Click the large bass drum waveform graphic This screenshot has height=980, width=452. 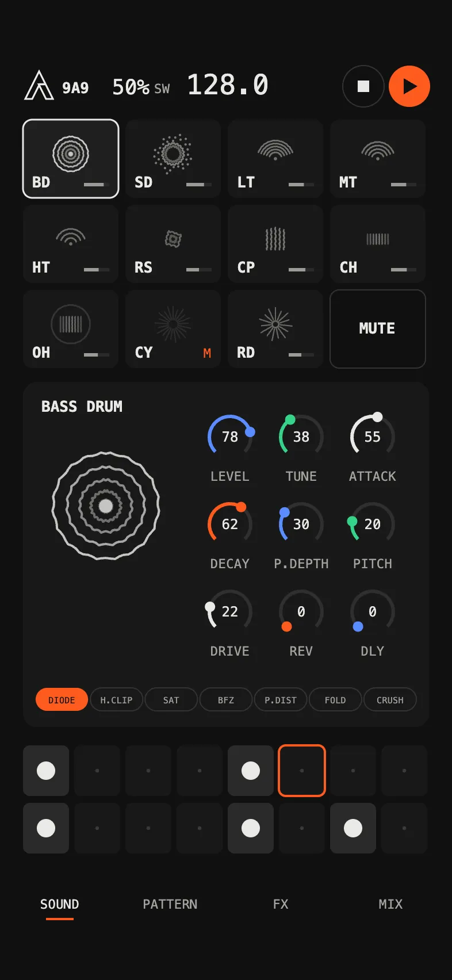(x=106, y=506)
